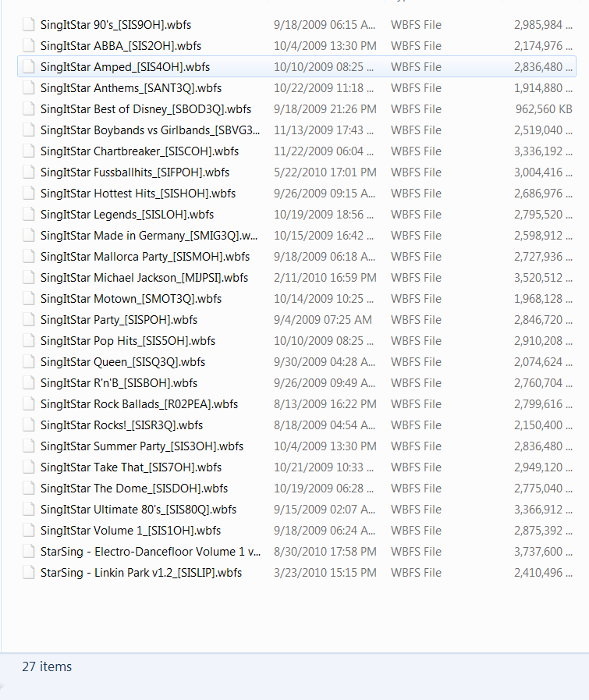The image size is (589, 700).
Task: Select file name SingItStar Volume 1_[SIS1OH].wbfs
Action: (x=130, y=531)
